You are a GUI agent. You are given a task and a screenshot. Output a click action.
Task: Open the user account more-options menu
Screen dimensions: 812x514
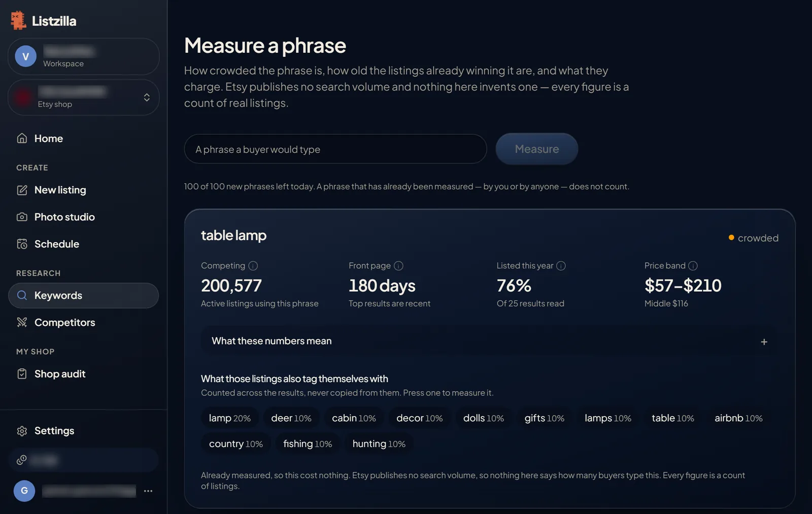148,491
